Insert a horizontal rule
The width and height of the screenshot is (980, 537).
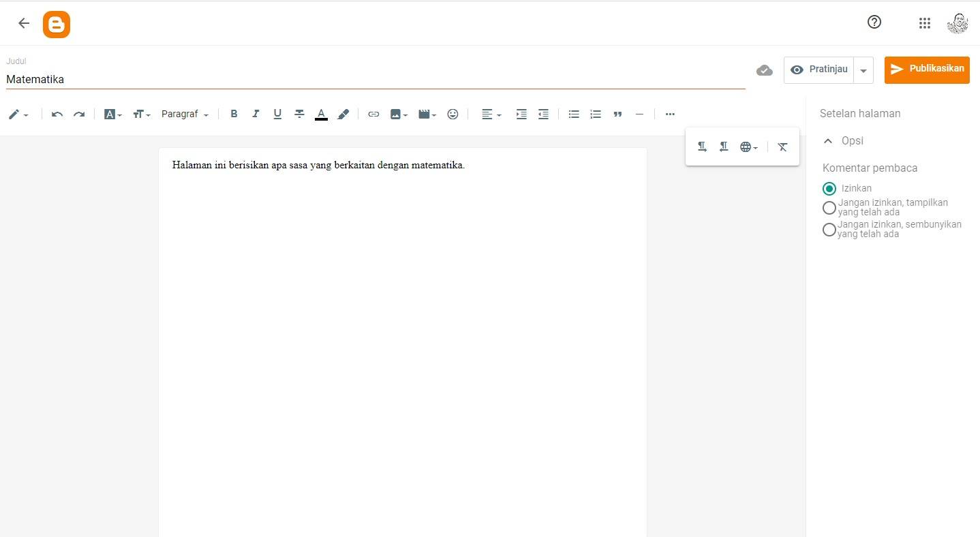639,114
